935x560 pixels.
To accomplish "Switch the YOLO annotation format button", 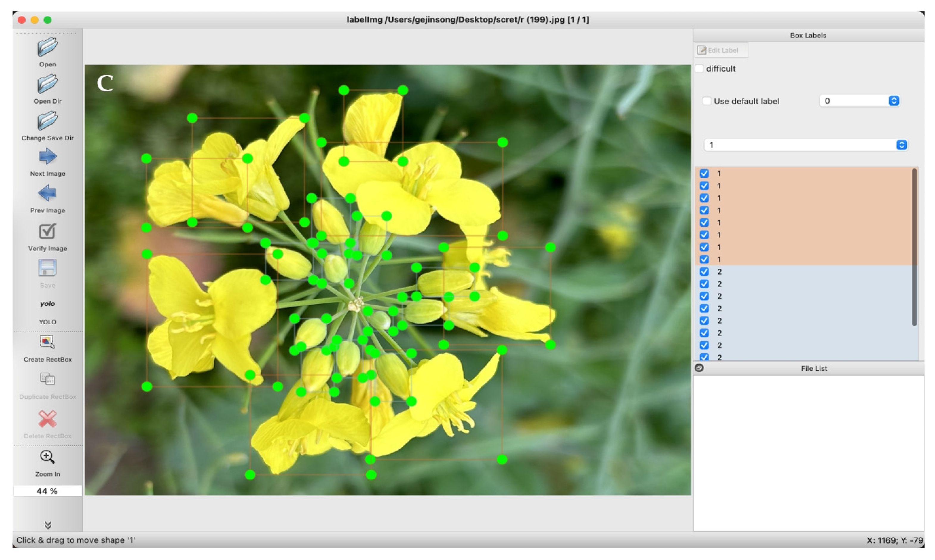I will (x=48, y=304).
